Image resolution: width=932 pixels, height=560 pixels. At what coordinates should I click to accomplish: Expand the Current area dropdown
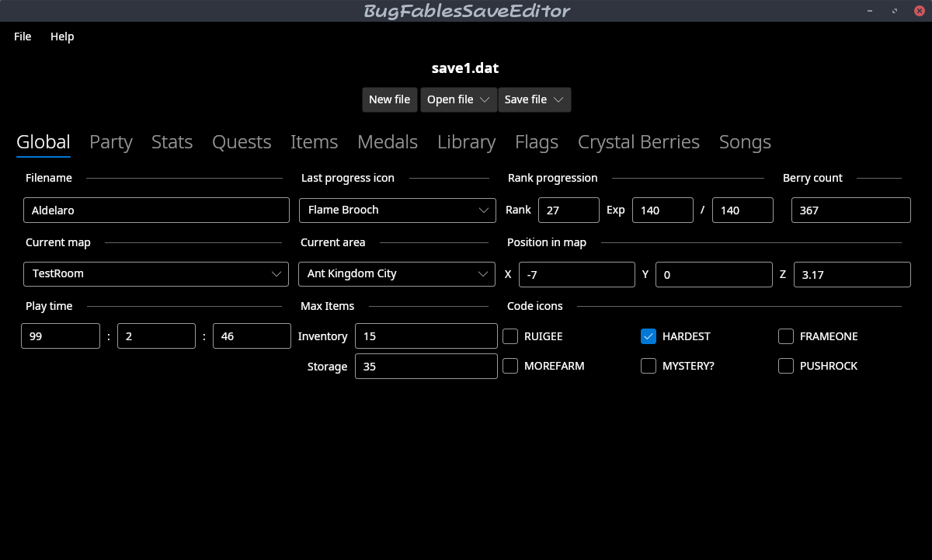click(x=397, y=274)
